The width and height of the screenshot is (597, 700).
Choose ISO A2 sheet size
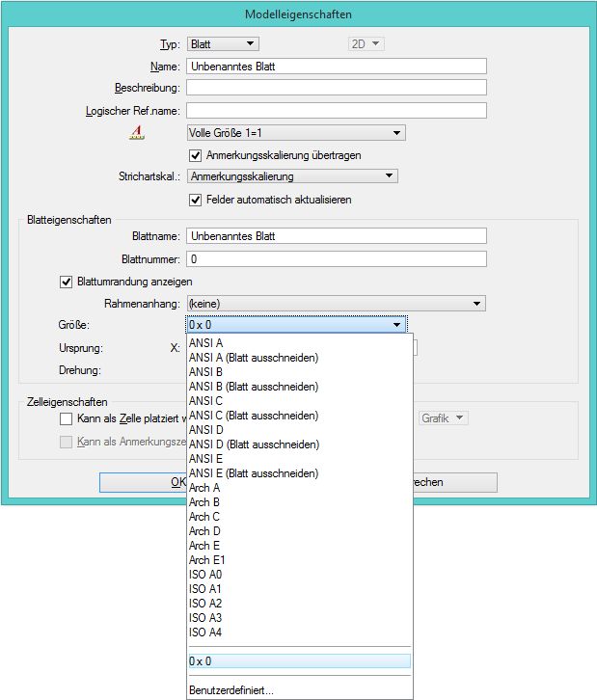(299, 604)
